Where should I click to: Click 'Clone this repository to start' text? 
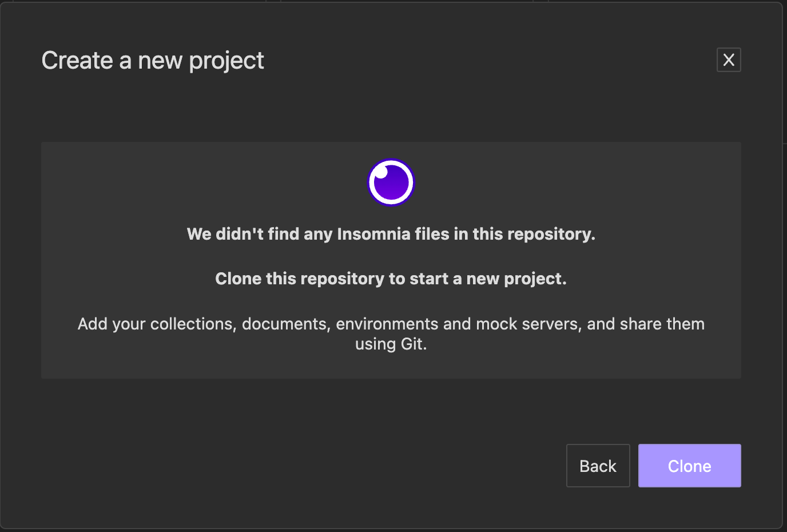(391, 279)
